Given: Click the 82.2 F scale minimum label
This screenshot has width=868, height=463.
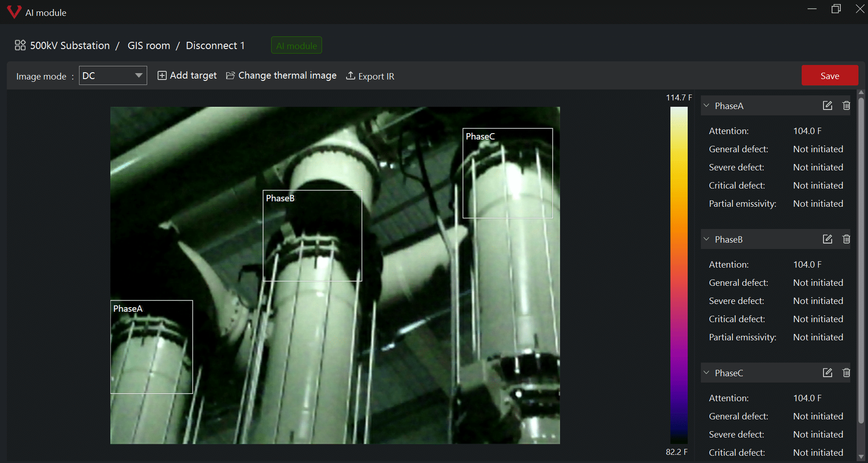Looking at the screenshot, I should 677,452.
